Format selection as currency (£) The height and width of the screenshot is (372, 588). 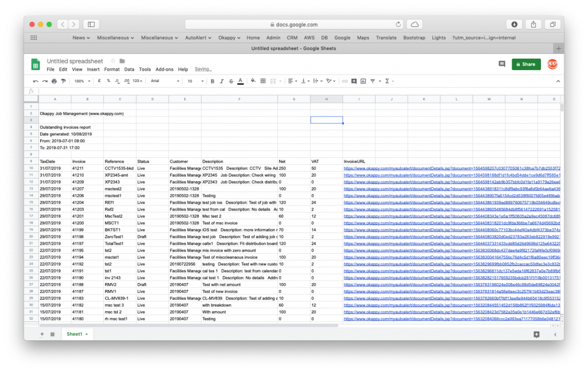(99, 81)
